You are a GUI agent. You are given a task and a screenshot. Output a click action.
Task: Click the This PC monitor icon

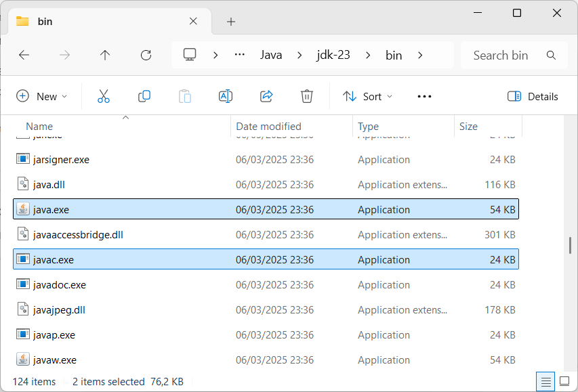[x=190, y=55]
